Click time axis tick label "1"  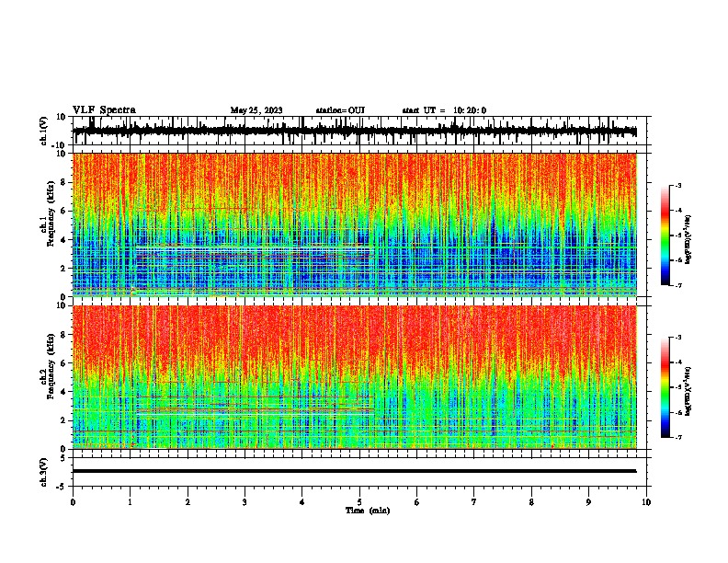(130, 502)
